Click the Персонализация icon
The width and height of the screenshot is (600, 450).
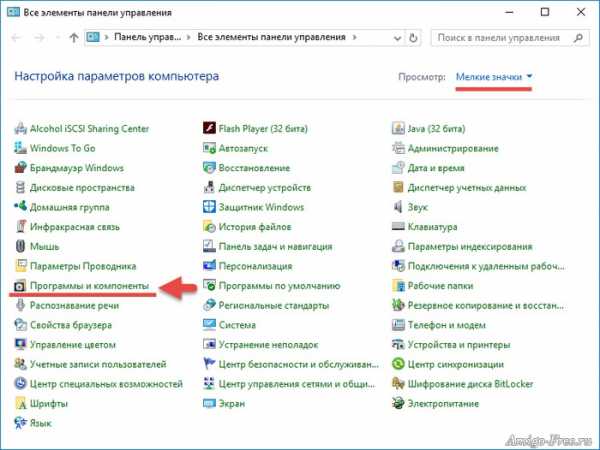209,266
